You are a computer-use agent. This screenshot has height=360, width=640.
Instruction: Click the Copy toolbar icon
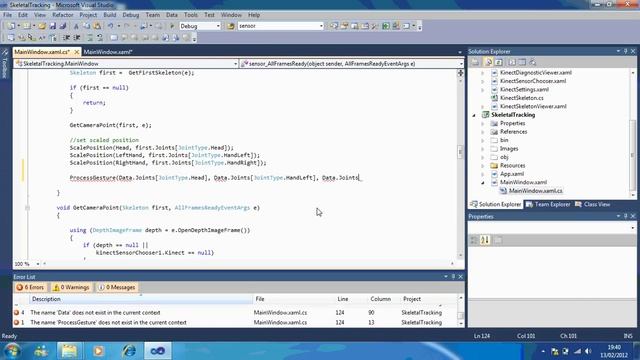point(86,26)
